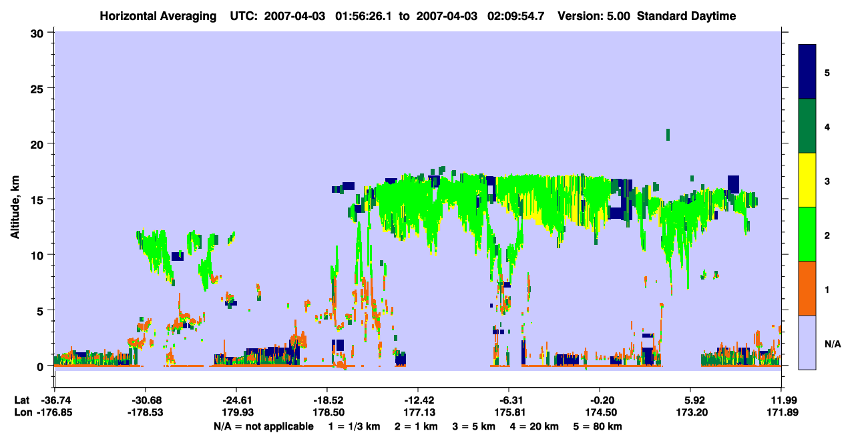868x445 pixels.
Task: Click the lavender N/A colorbar segment
Action: point(807,342)
